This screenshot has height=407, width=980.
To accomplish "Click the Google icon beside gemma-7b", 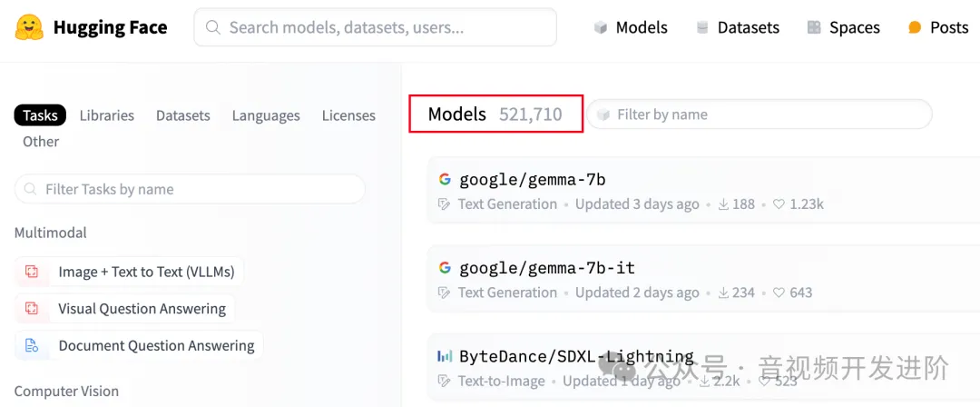I will coord(445,179).
